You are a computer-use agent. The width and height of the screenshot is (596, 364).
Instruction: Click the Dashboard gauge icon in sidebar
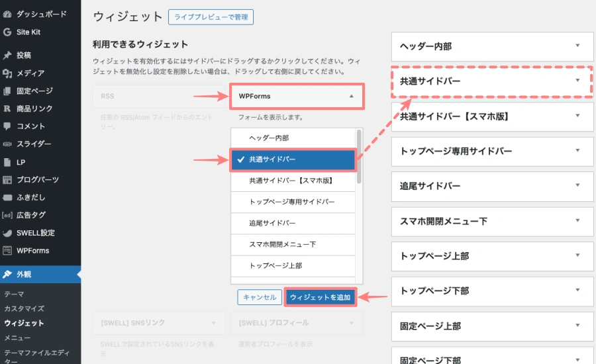coord(7,14)
